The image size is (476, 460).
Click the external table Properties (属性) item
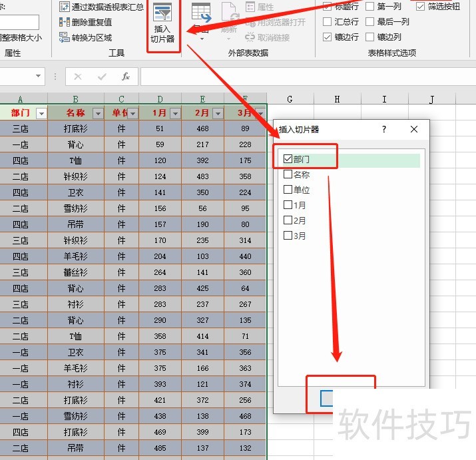(x=260, y=7)
